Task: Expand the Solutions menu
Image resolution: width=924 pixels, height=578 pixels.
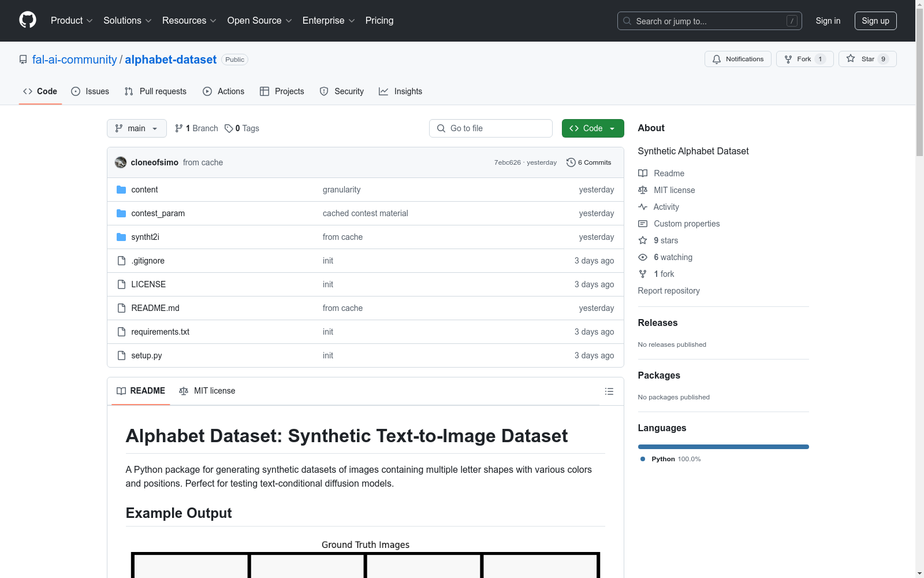Action: click(x=128, y=21)
